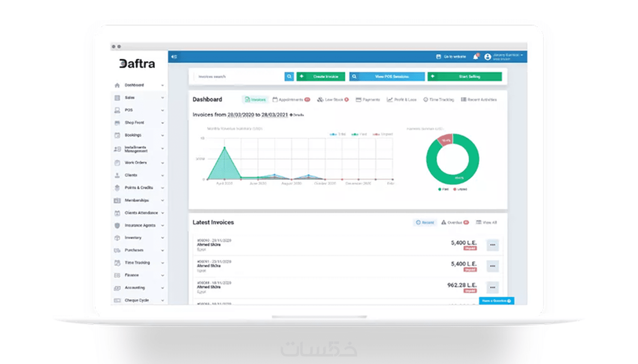Viewport: 638px width, 364px height.
Task: Click the Accounting icon in sidebar
Action: [x=117, y=288]
